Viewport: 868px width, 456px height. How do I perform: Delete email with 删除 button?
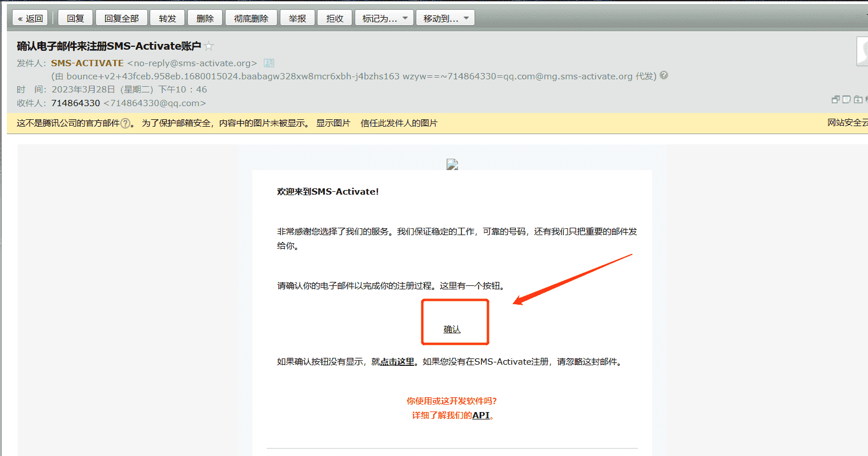[205, 18]
